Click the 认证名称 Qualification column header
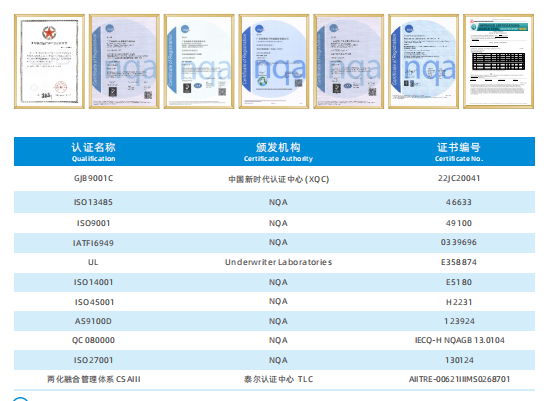The image size is (556, 401). point(94,152)
